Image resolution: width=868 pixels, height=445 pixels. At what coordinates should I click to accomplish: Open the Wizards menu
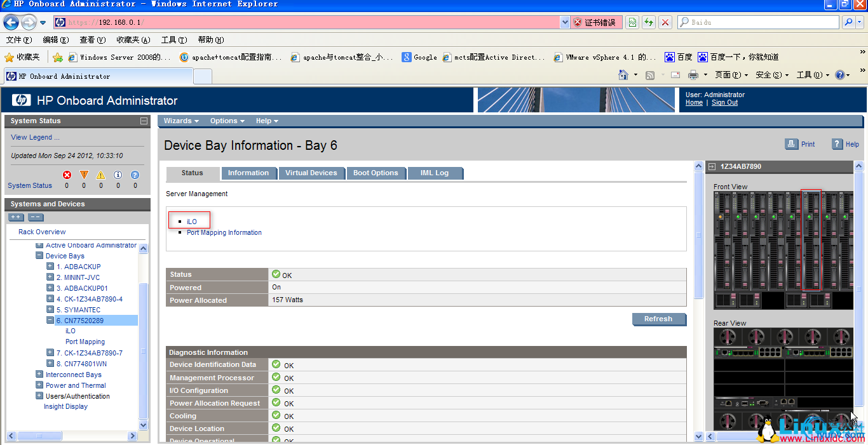point(181,121)
